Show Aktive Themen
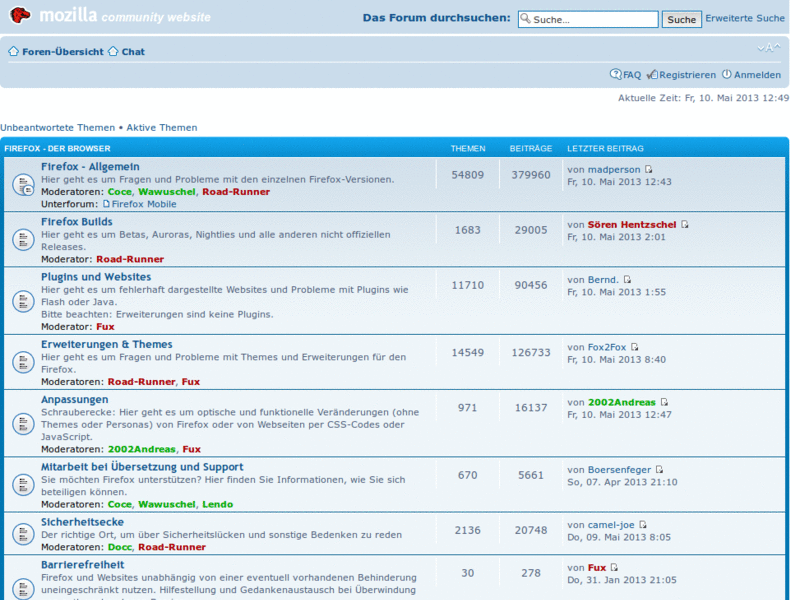Viewport: 800px width, 600px height. (x=162, y=128)
